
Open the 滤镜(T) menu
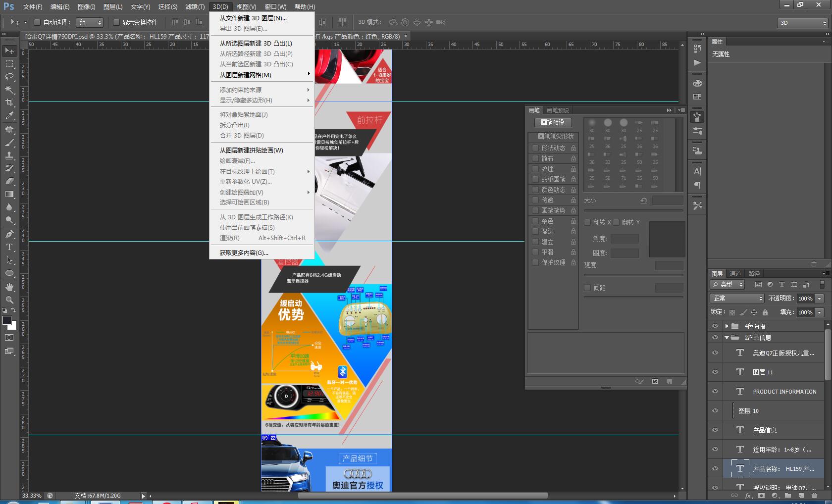pos(195,6)
